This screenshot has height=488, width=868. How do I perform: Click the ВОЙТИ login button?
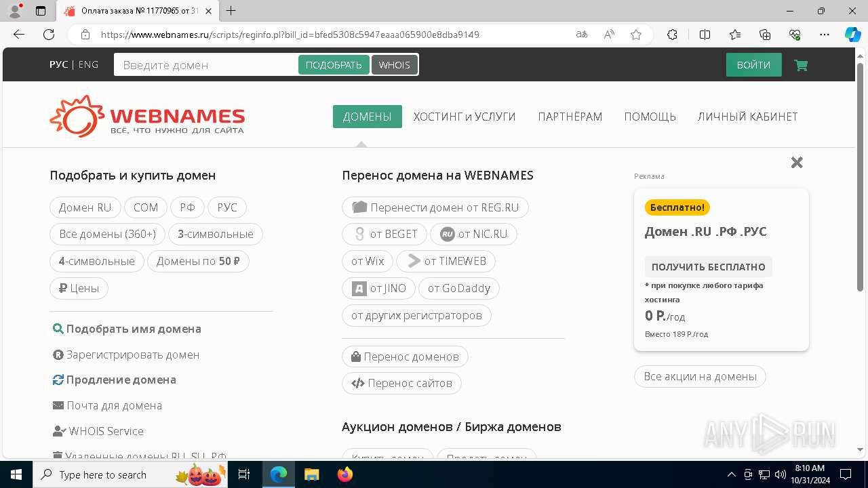pyautogui.click(x=753, y=65)
